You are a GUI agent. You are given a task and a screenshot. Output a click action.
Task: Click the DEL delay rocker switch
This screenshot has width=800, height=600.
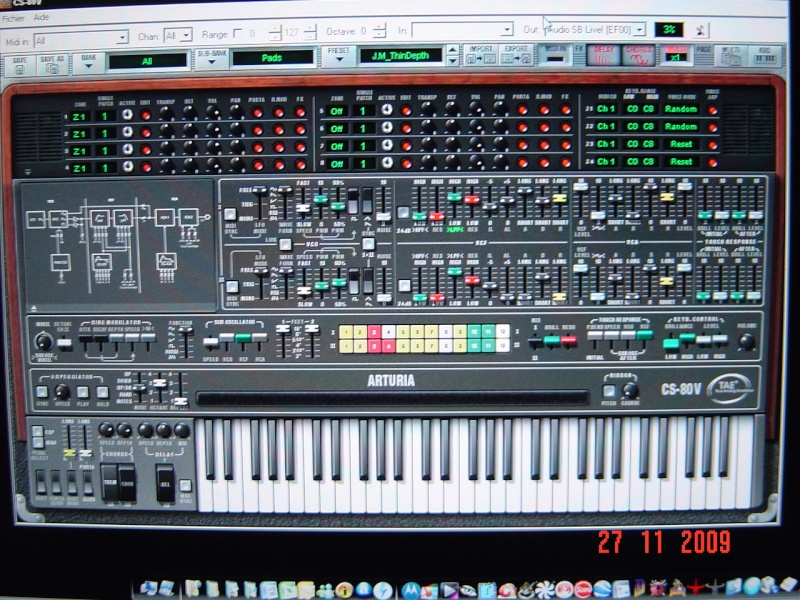point(166,483)
